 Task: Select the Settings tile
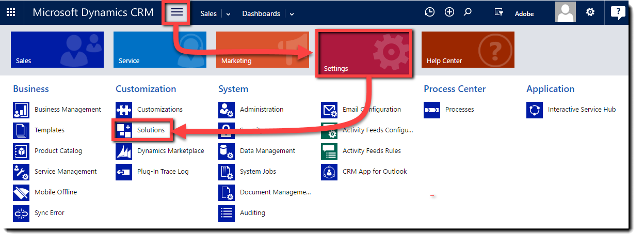coord(363,54)
